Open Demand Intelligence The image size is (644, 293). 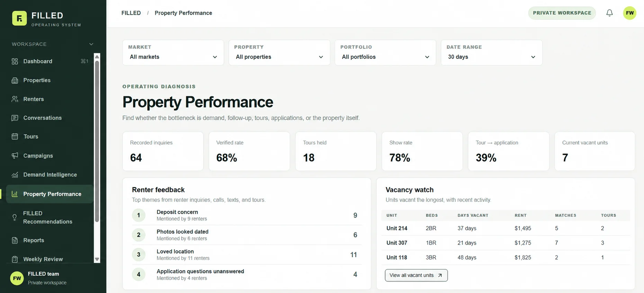50,175
